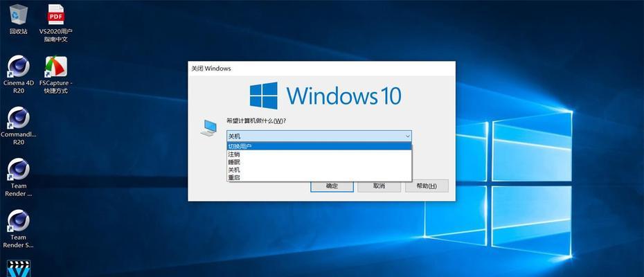Choose 睡眠 from the dropdown list

319,162
